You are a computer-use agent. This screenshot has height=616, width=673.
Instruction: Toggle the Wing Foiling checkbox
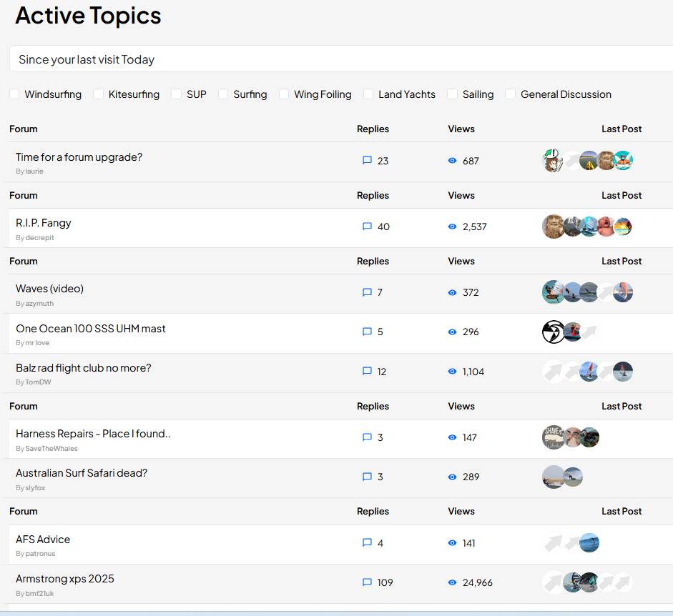[284, 94]
